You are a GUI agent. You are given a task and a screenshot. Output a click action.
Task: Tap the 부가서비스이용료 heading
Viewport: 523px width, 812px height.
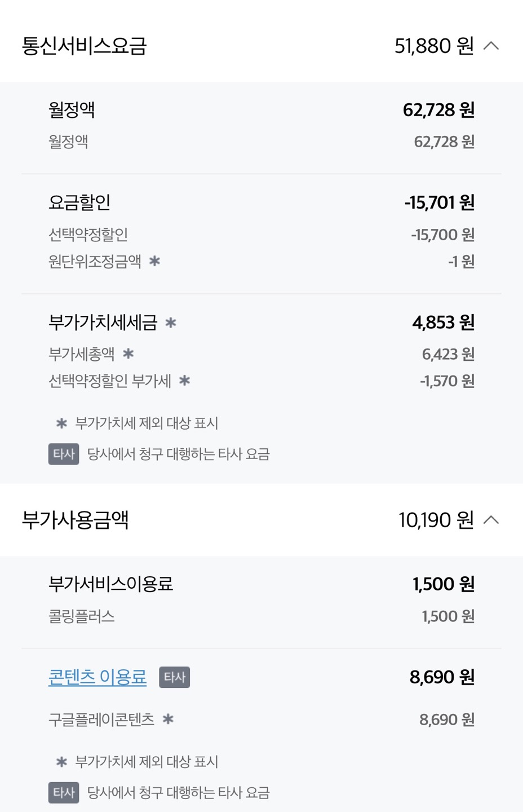(x=111, y=584)
